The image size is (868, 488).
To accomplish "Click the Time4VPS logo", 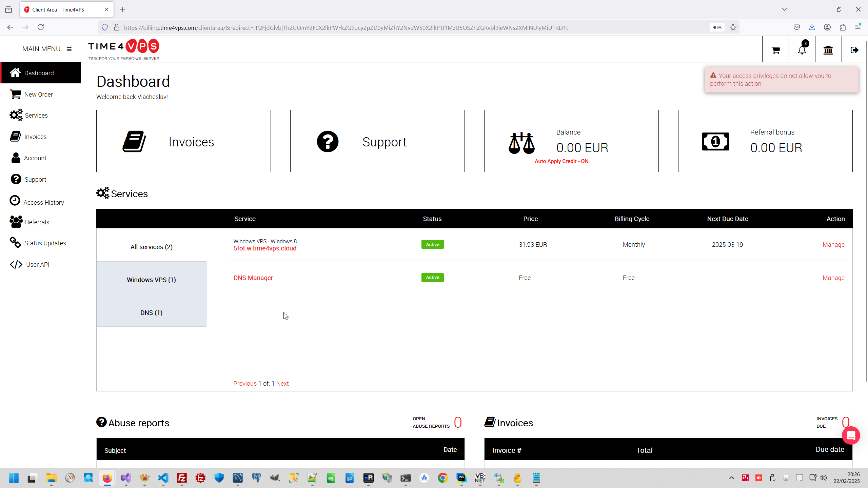I will coord(124,49).
